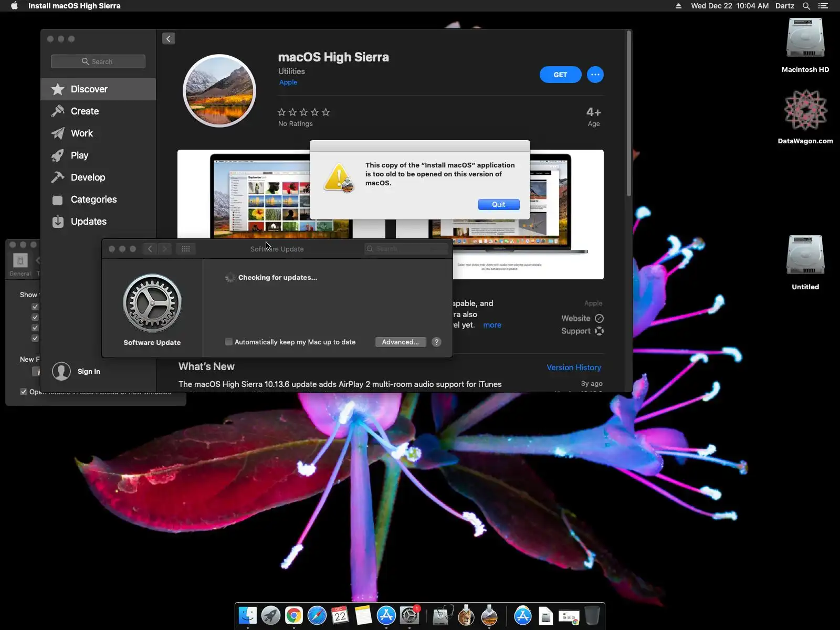Screen dimensions: 840x630
Task: Open Notes from the dock
Action: 363,615
